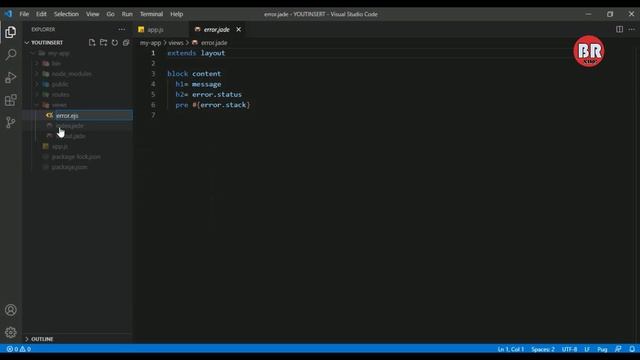Expand the OUTLINE panel
640x360 pixels.
pos(42,339)
